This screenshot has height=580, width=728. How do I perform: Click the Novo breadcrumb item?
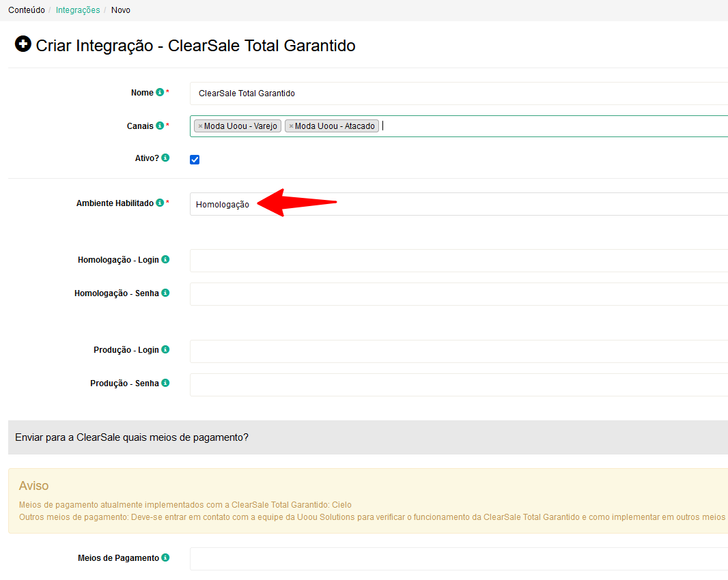121,10
